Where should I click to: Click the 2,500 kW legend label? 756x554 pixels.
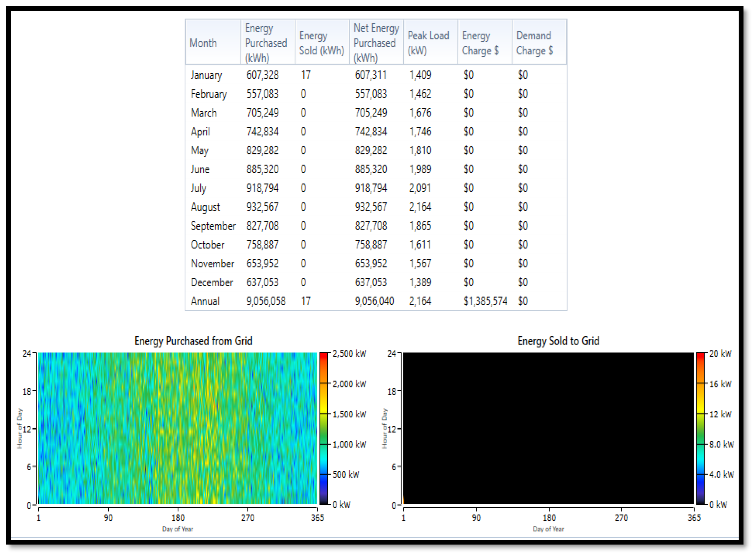[349, 354]
